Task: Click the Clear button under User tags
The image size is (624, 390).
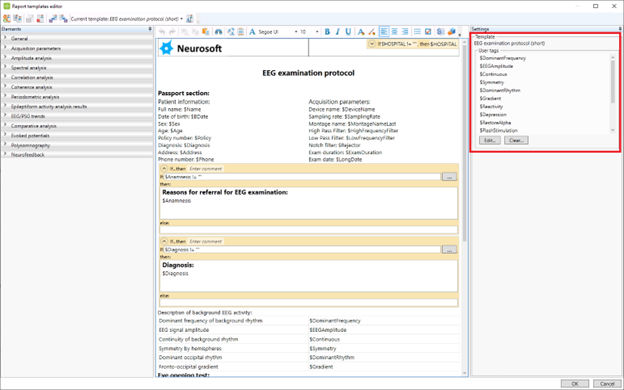Action: click(x=516, y=140)
